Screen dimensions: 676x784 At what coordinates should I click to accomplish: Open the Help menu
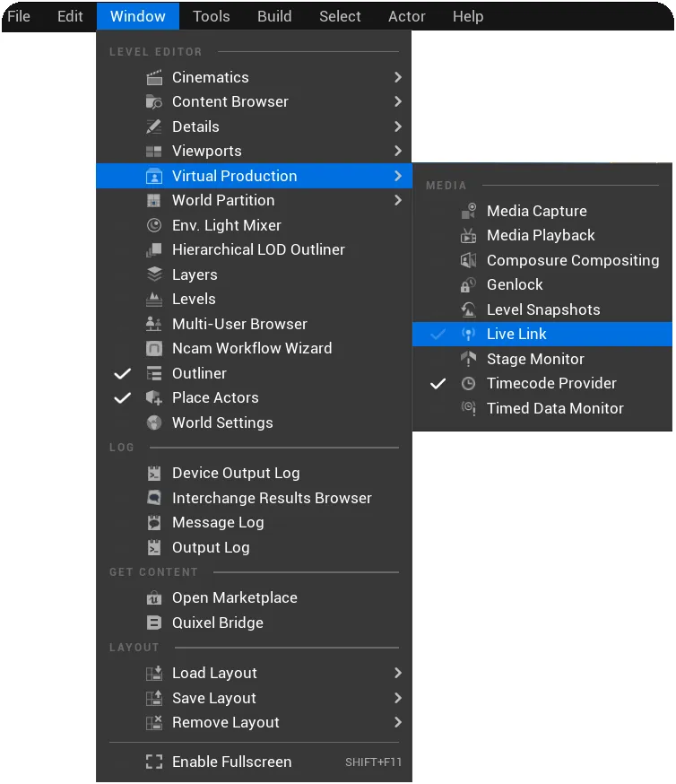click(468, 16)
